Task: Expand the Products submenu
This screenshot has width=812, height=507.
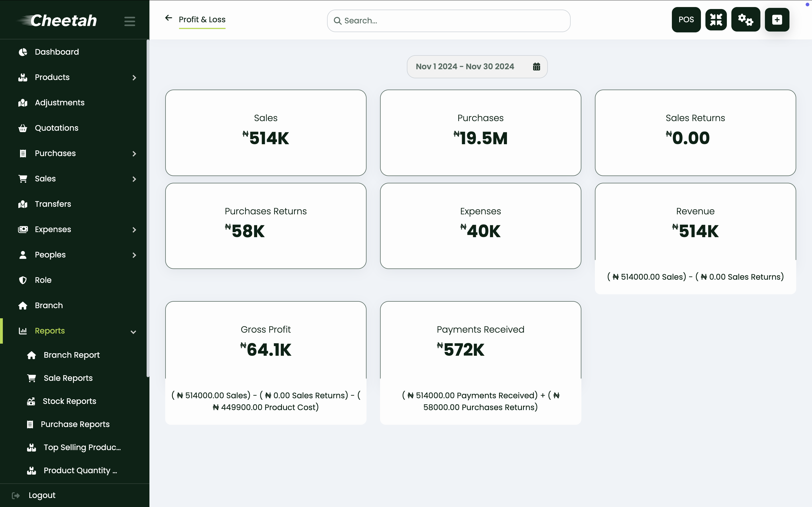Action: tap(134, 77)
